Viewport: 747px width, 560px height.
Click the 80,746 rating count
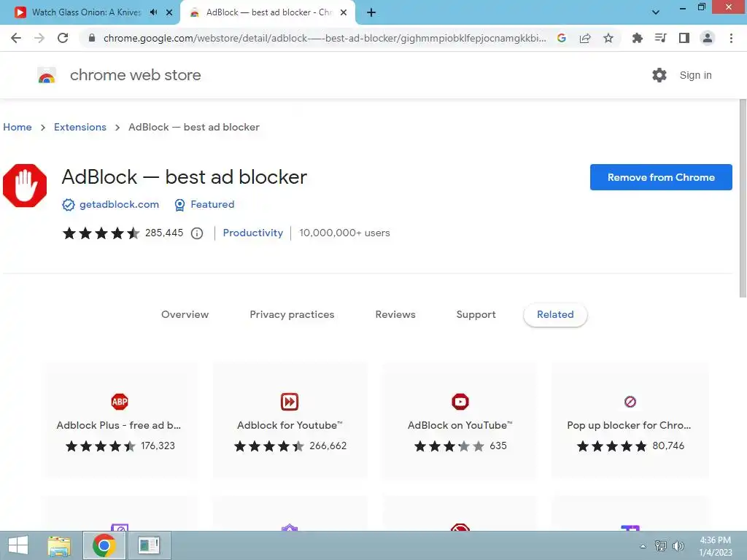tap(668, 446)
